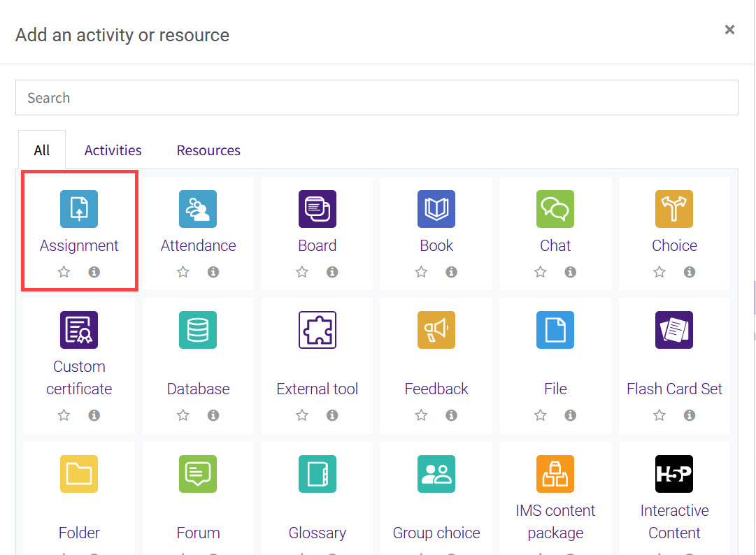Click the Feedback megaphone icon
The image size is (756, 555).
click(x=436, y=330)
